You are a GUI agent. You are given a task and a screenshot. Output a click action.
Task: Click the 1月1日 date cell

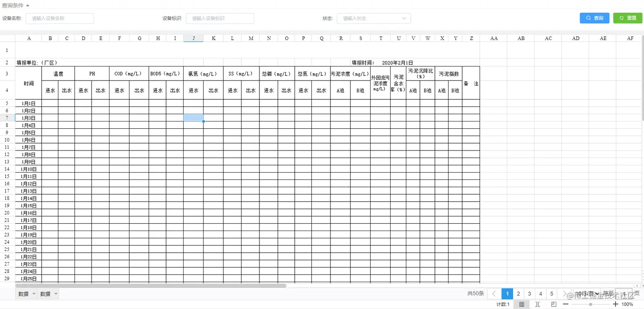29,103
